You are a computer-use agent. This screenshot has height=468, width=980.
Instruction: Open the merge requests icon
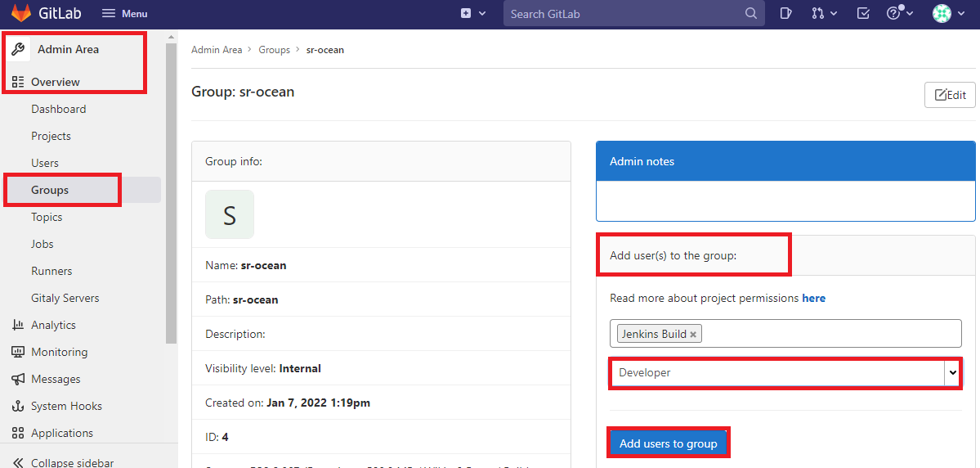pyautogui.click(x=817, y=13)
